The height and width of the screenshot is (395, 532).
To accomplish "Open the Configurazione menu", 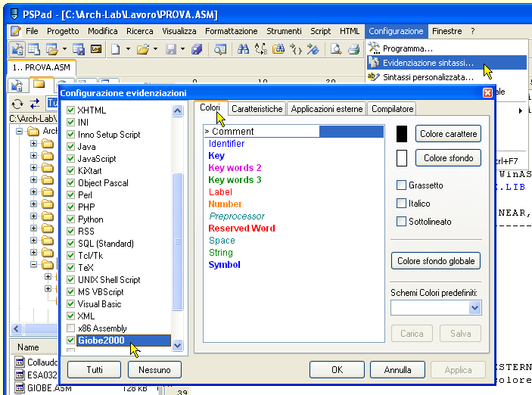I will point(396,31).
